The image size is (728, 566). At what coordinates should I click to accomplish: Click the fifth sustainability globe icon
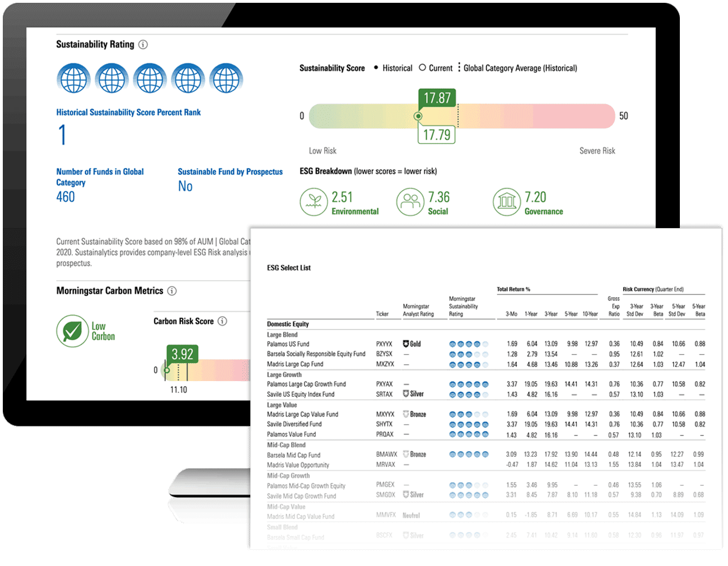pos(226,78)
